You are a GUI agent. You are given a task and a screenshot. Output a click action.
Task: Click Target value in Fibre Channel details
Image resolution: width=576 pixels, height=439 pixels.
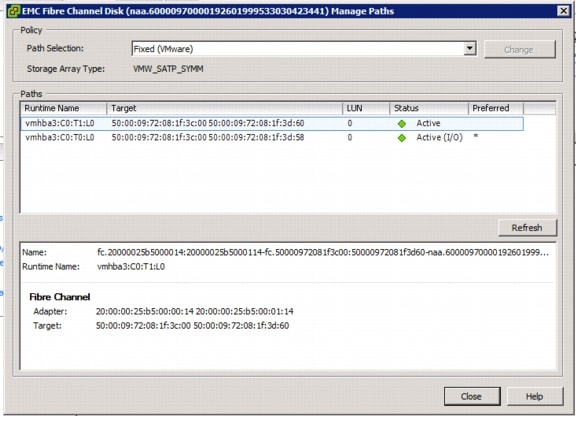click(x=192, y=326)
